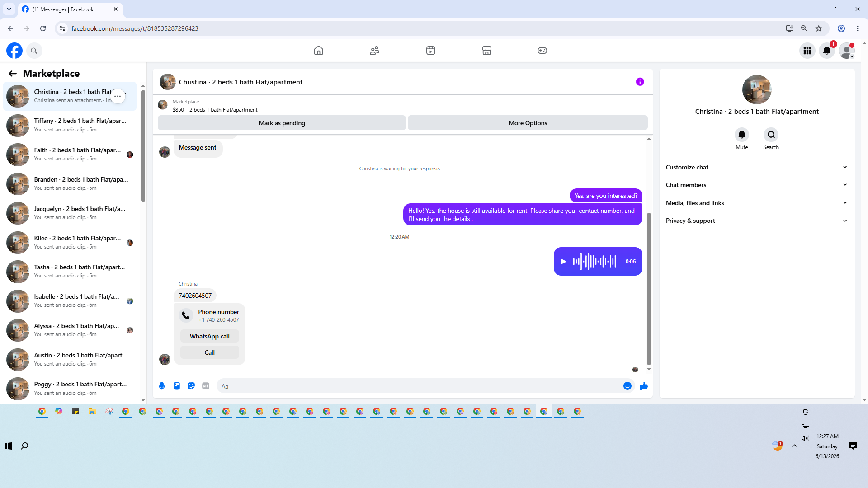Open a new Chrome tab
The width and height of the screenshot is (868, 488).
pos(132,9)
